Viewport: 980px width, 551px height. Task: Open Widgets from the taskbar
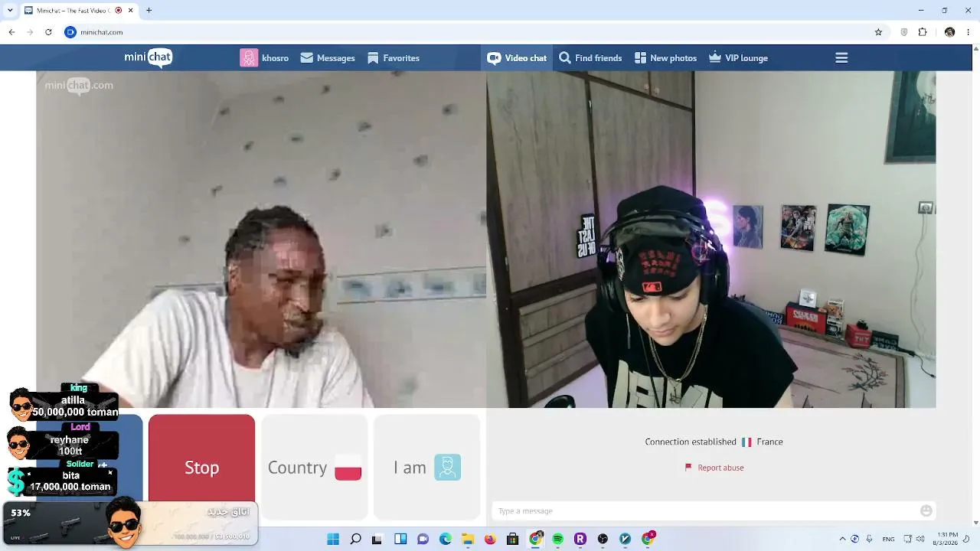pos(400,539)
